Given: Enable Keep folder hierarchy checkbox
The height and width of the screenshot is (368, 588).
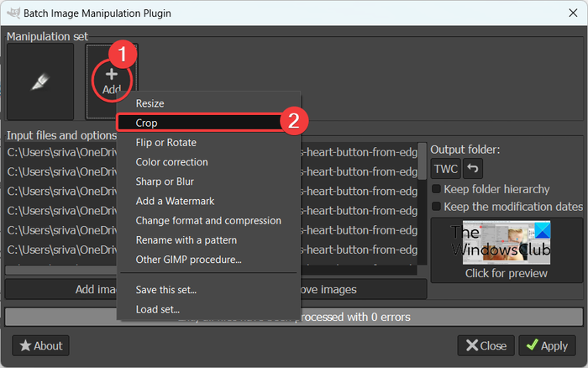Looking at the screenshot, I should pos(436,189).
